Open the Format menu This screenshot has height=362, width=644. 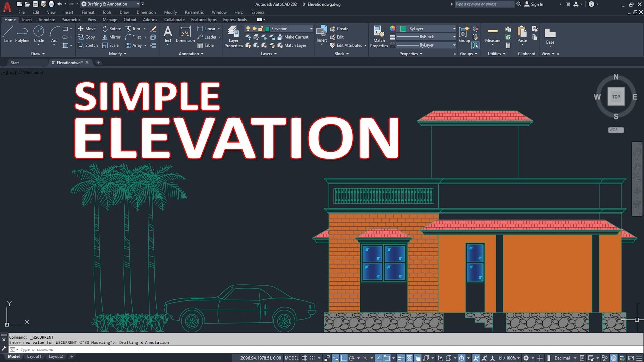[88, 12]
